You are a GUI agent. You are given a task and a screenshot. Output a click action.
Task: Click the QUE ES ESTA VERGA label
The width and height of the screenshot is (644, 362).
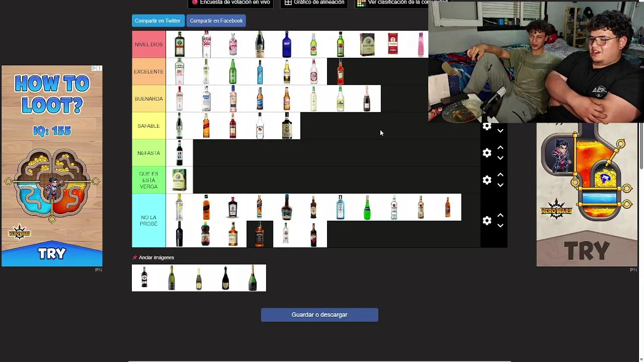pyautogui.click(x=149, y=180)
